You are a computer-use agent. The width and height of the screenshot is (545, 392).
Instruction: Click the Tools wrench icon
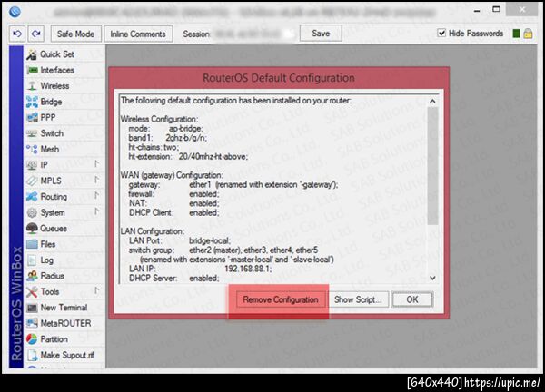[32, 291]
